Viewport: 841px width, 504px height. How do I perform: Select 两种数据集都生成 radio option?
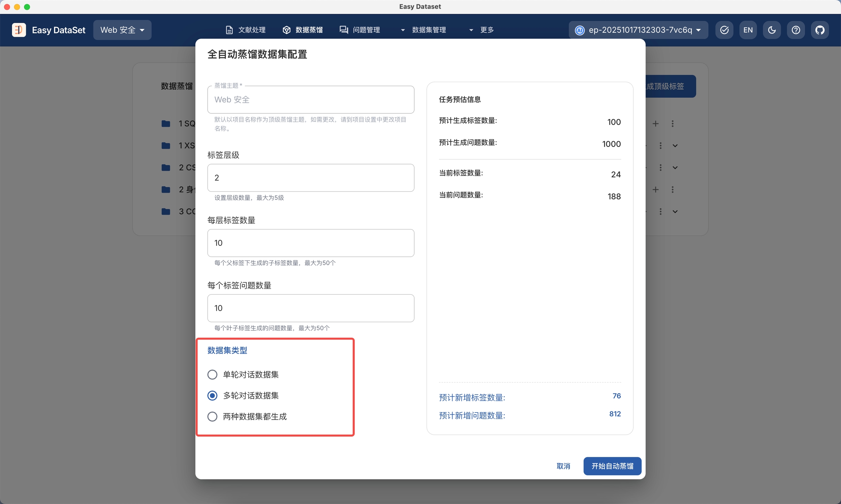coord(212,416)
